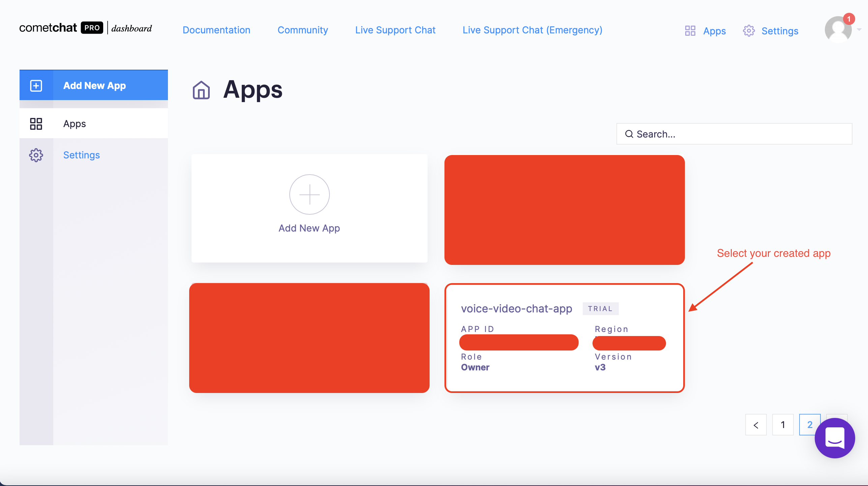868x486 pixels.
Task: Click the home icon next to Apps heading
Action: 202,90
